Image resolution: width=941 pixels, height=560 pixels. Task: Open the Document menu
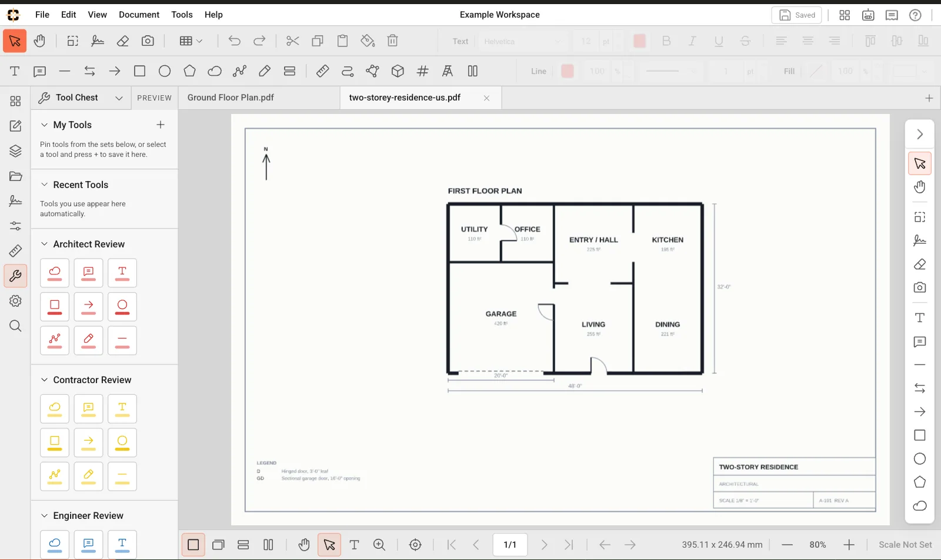(x=139, y=15)
